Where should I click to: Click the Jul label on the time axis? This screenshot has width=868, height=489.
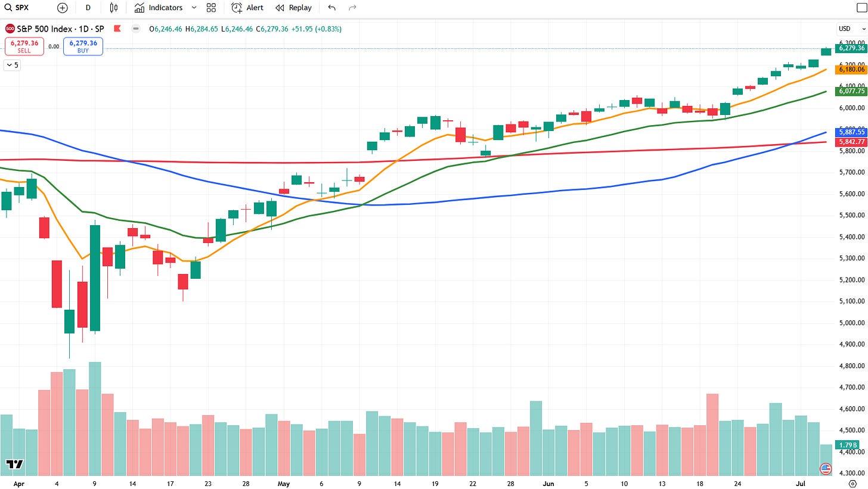(801, 484)
